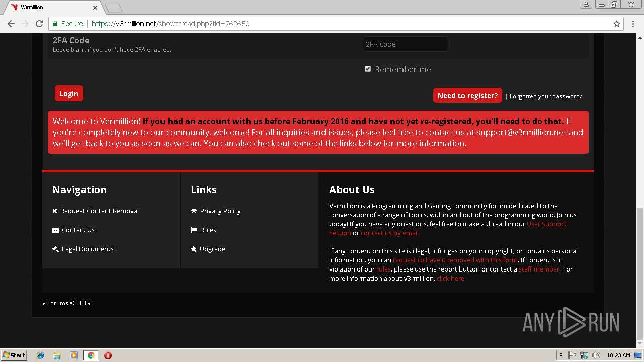Open the Windows Start menu

pos(14,355)
